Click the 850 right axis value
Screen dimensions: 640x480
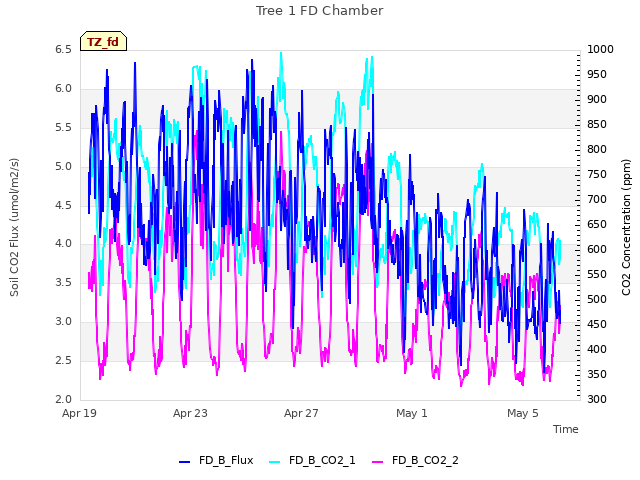[x=597, y=124]
